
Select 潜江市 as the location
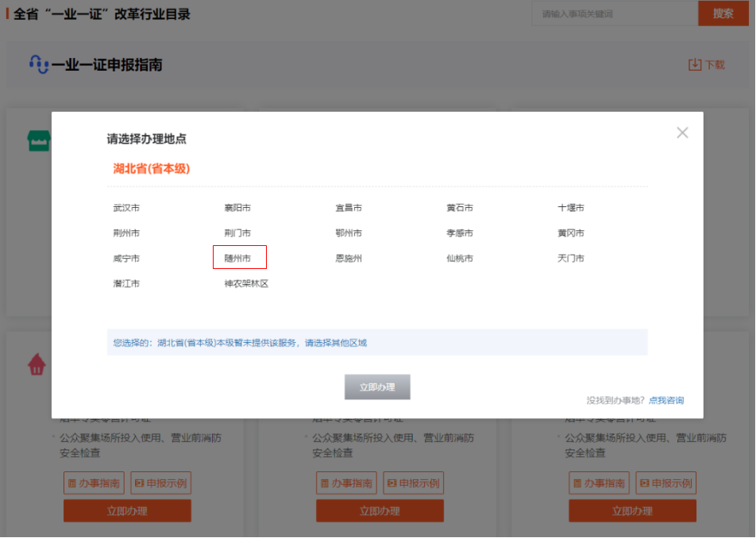(126, 284)
